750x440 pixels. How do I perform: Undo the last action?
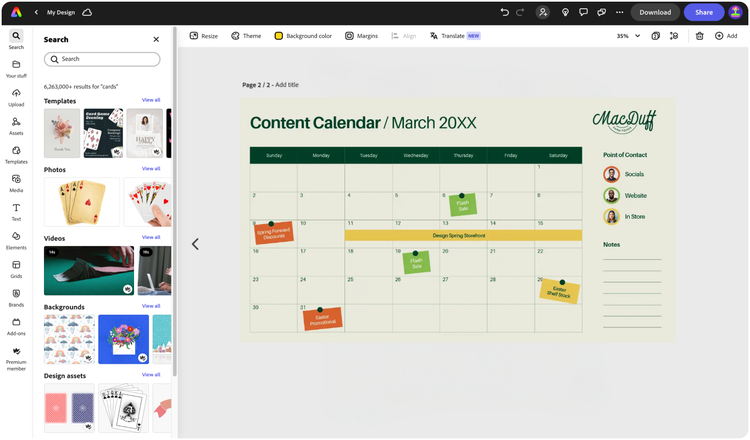[x=504, y=12]
